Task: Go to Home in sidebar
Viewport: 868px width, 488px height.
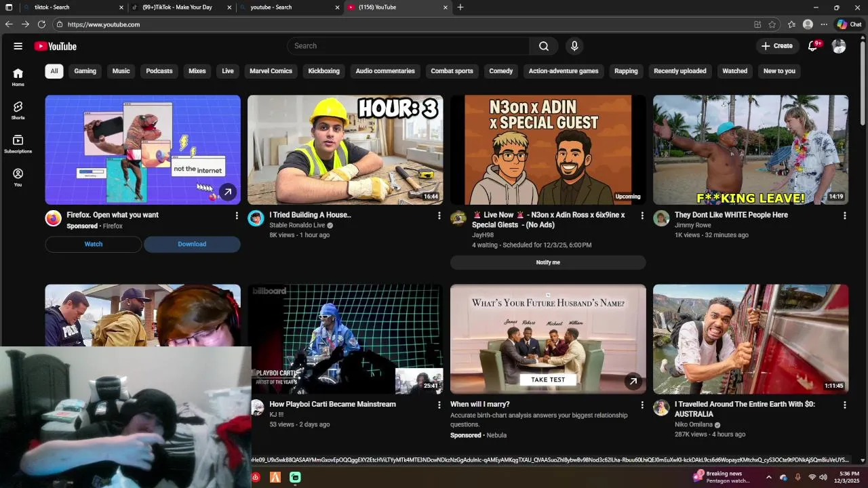Action: [x=18, y=77]
